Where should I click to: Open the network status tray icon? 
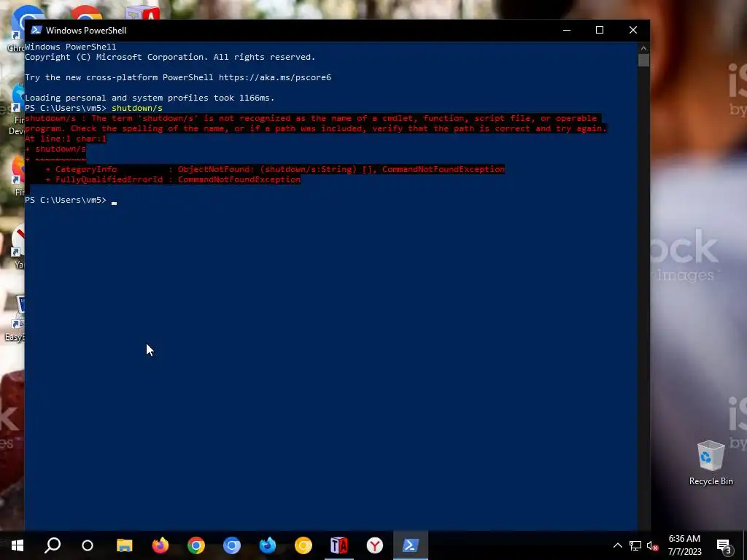[635, 545]
